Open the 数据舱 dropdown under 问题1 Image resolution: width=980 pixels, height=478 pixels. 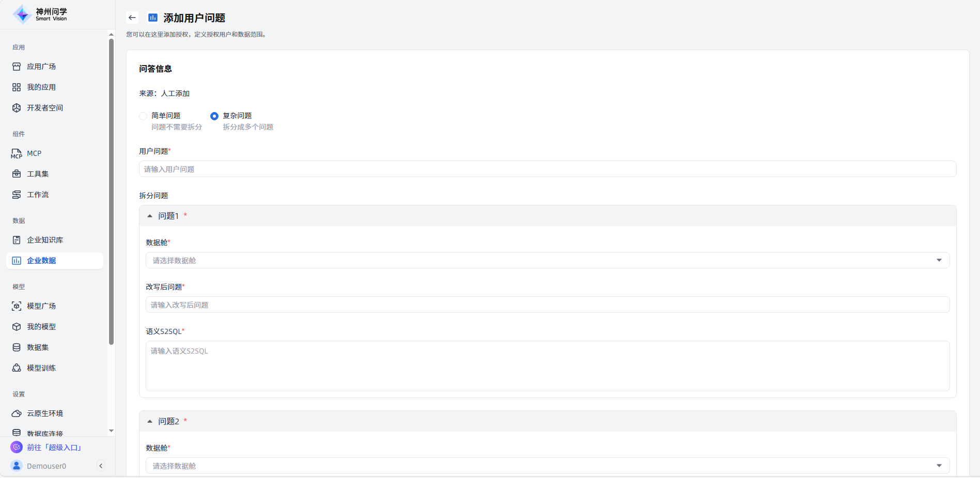point(547,261)
